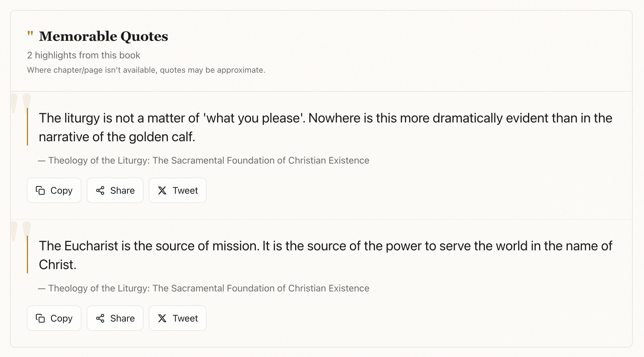Click the 'Memorable Quotes' heading
644x357 pixels.
(103, 36)
